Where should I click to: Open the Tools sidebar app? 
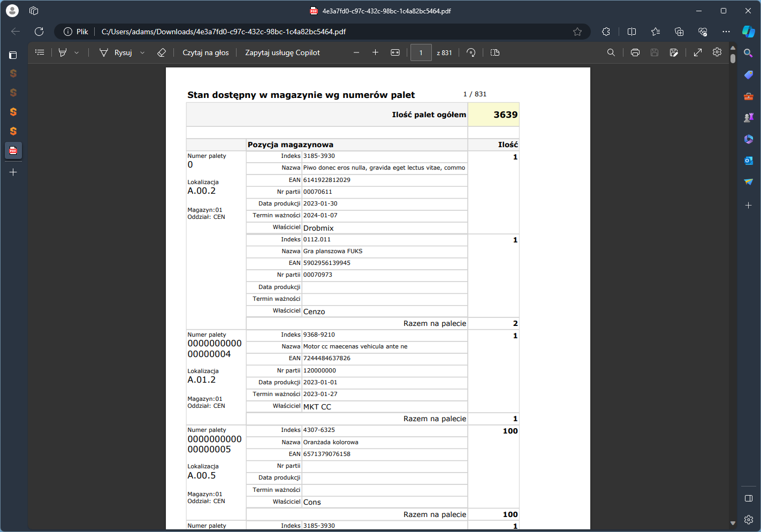click(749, 96)
